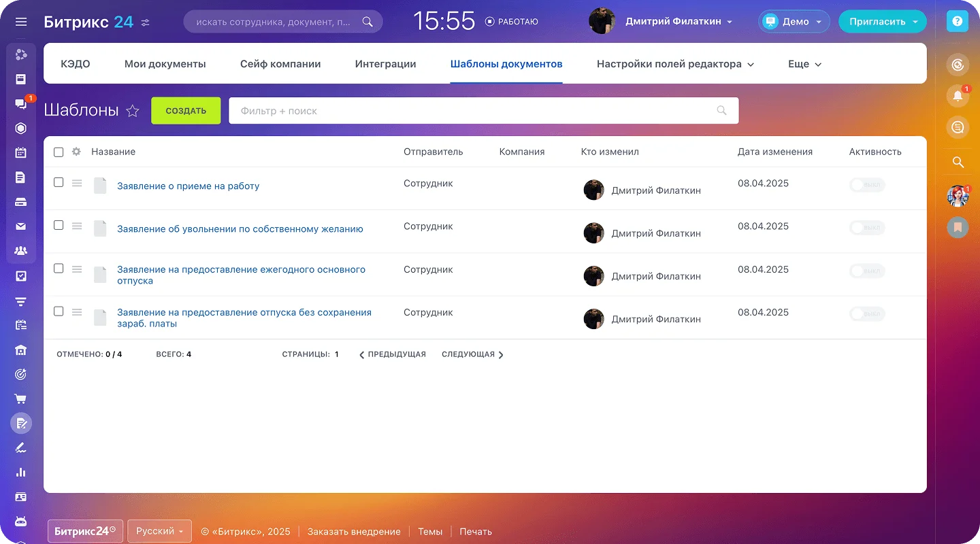Click the star icon next to Шаблоны
The height and width of the screenshot is (544, 980).
[x=133, y=111]
